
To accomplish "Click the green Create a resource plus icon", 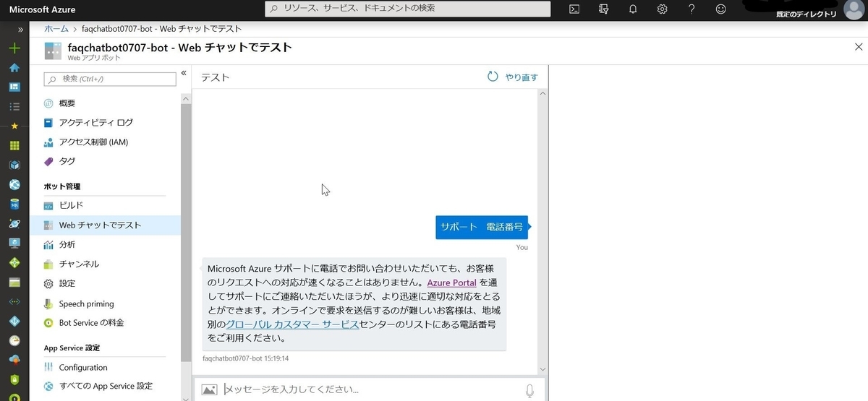I will tap(14, 48).
